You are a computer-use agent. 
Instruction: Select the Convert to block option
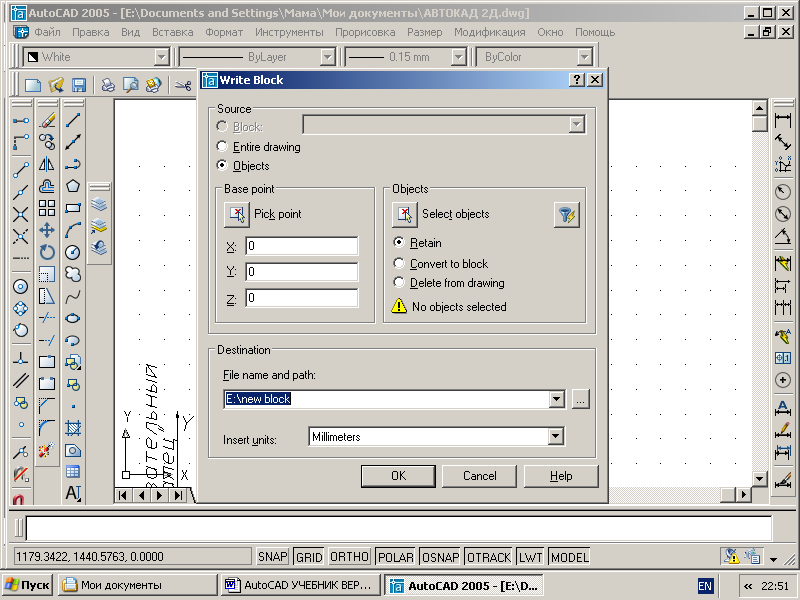point(399,263)
